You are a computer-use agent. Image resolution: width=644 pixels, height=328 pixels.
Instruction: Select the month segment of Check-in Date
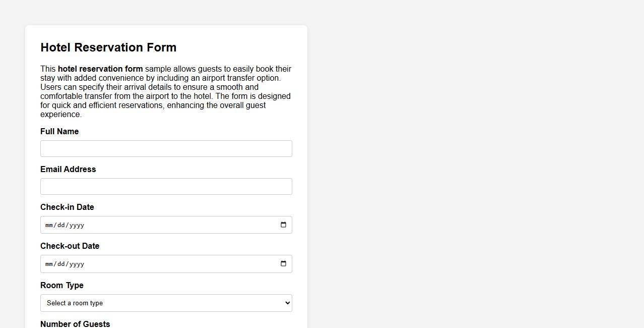click(49, 225)
